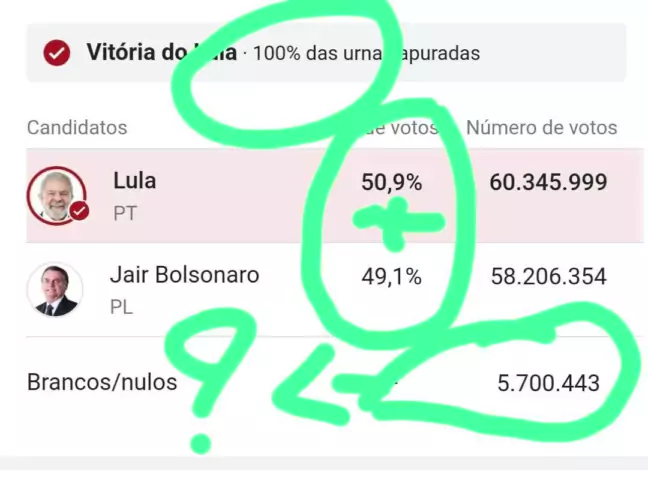Click the 5.700.443 blank/null votes number
This screenshot has height=480, width=648.
(x=548, y=383)
